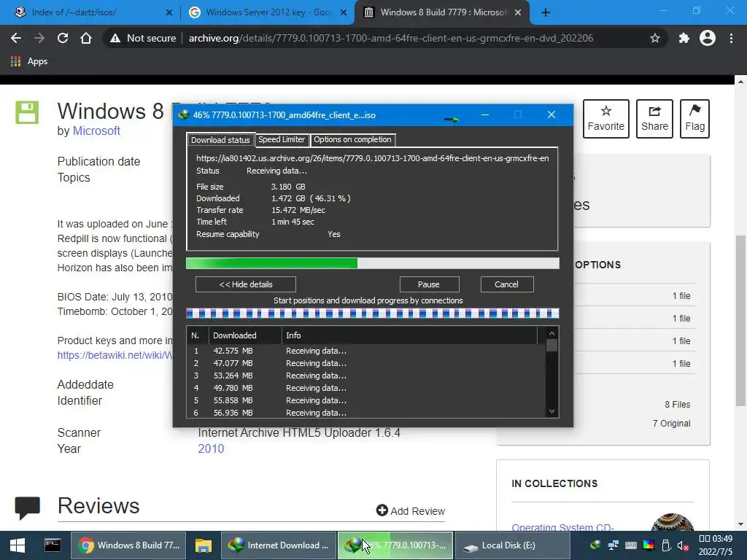Open the 'Download status' tab in IDM

point(220,140)
